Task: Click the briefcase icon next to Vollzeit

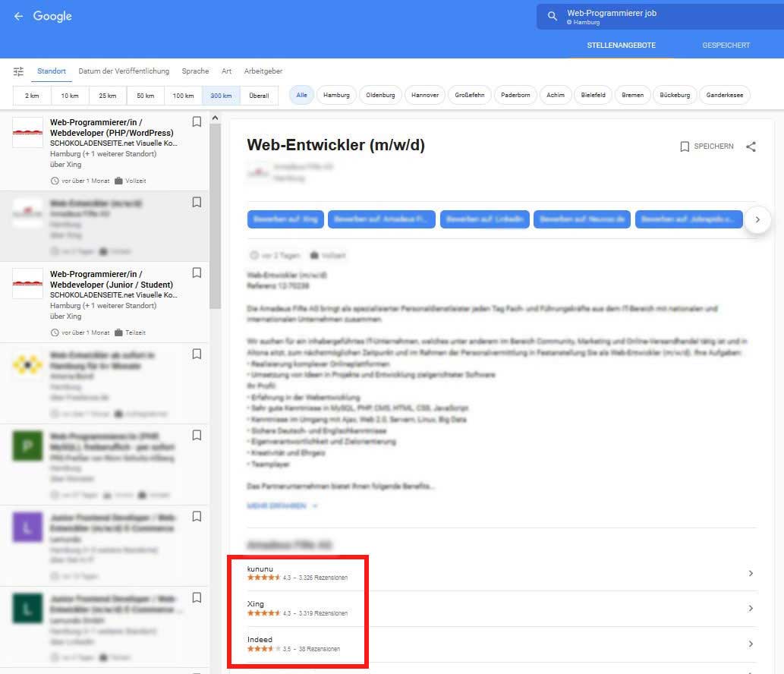Action: pyautogui.click(x=315, y=255)
